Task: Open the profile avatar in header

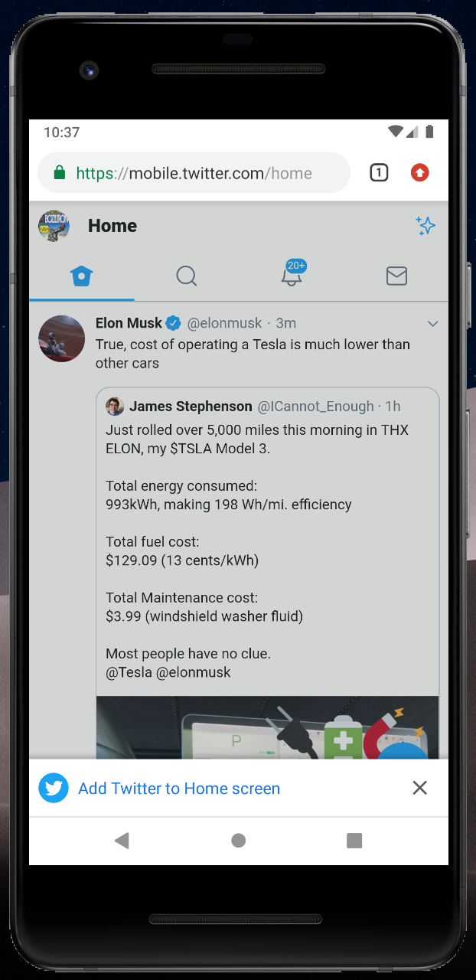Action: 54,226
